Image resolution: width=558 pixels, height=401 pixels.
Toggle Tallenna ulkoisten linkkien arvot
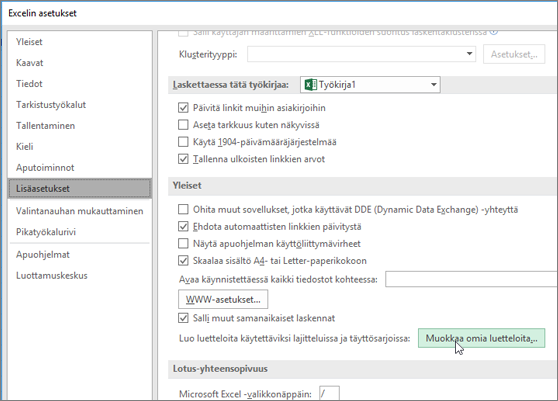[x=183, y=159]
